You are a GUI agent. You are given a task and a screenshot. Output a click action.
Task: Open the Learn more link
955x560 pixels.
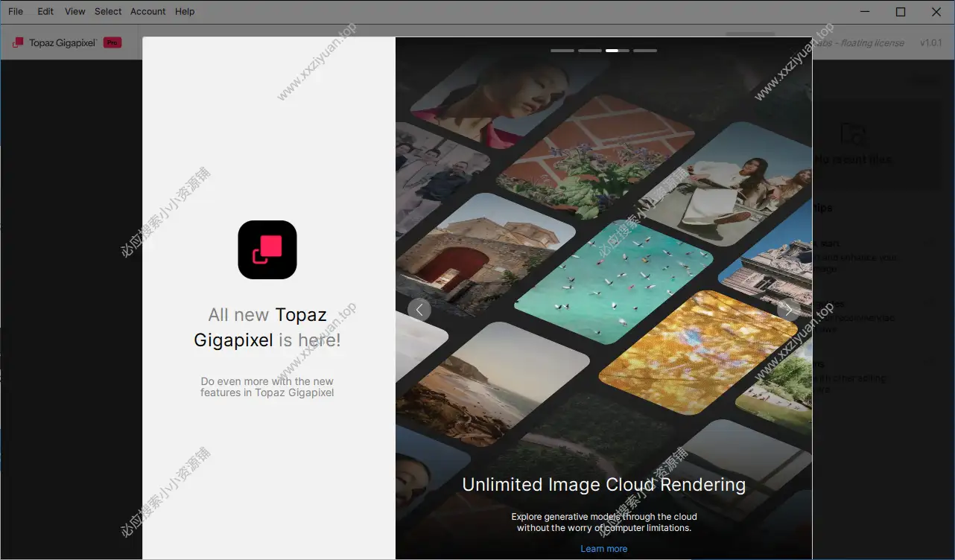pyautogui.click(x=603, y=549)
